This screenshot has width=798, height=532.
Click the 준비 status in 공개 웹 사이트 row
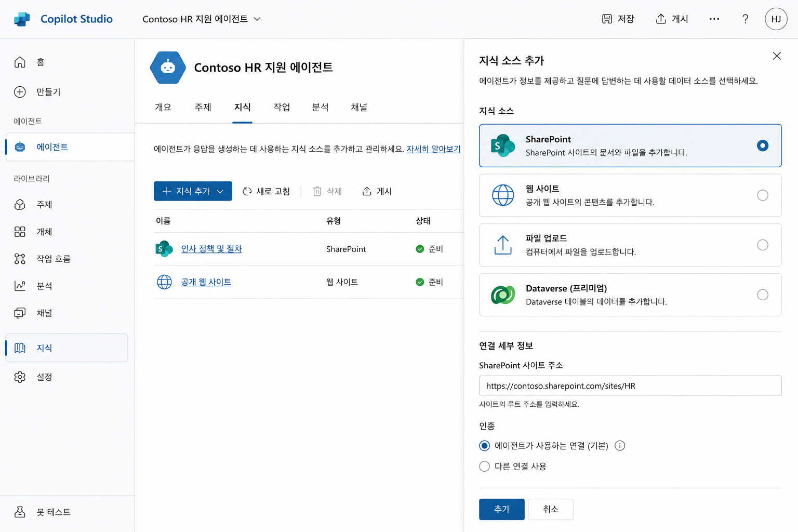[429, 282]
